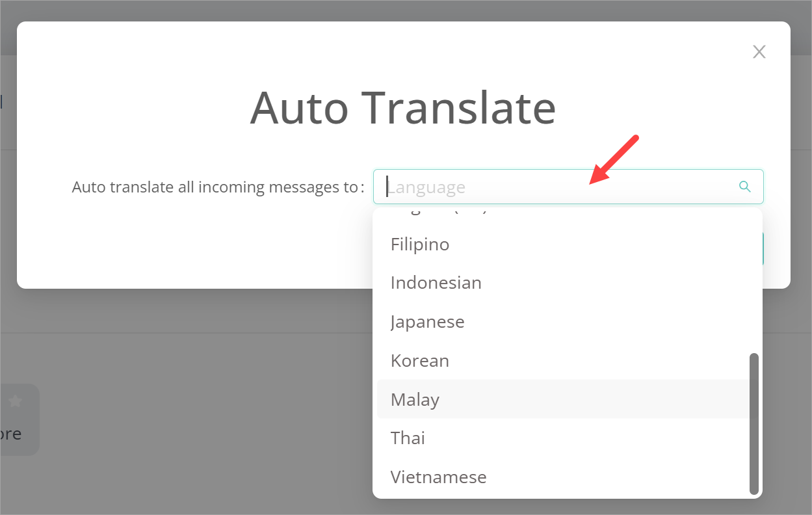Focus the Language search input field
This screenshot has width=812, height=515.
pos(568,187)
